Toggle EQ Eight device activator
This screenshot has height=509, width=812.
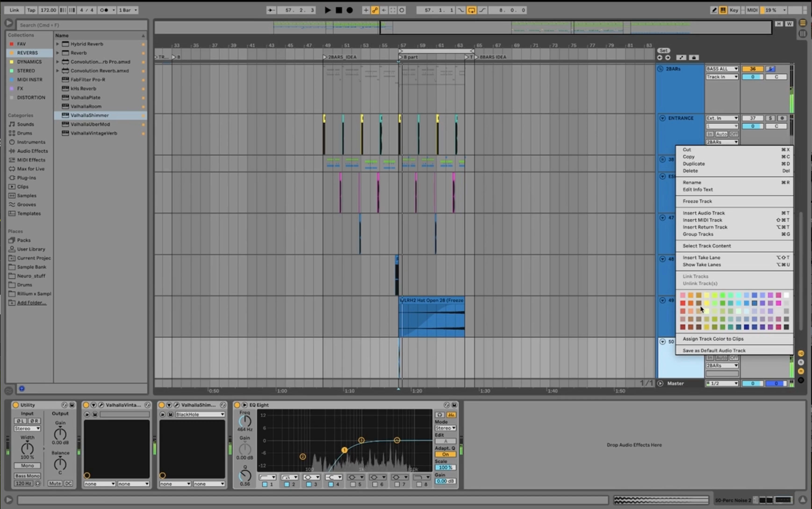point(237,405)
